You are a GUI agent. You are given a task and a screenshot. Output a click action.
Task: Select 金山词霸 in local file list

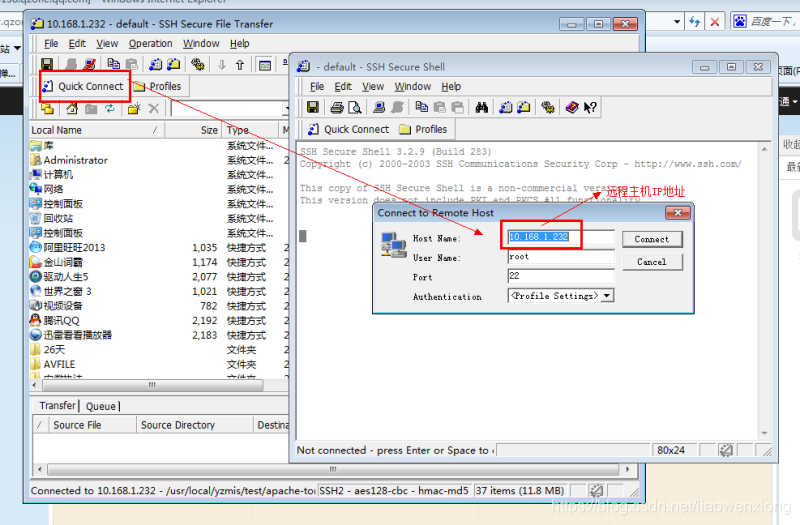(62, 262)
